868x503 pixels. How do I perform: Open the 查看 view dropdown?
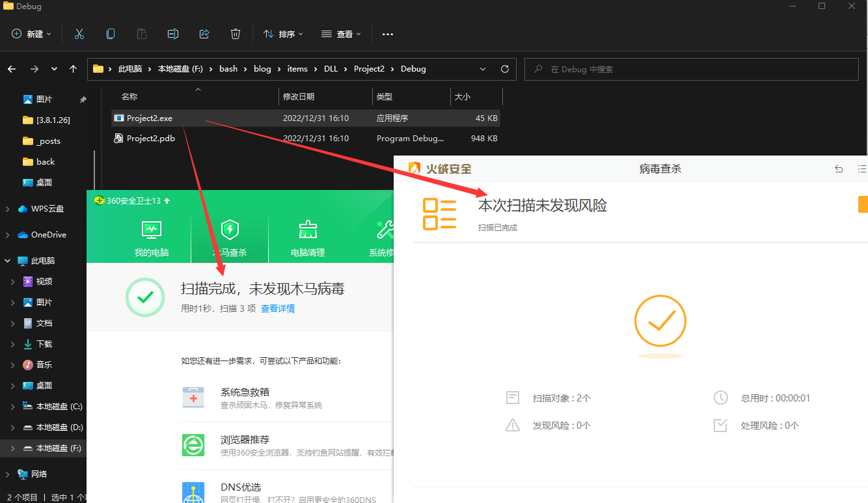[x=342, y=34]
